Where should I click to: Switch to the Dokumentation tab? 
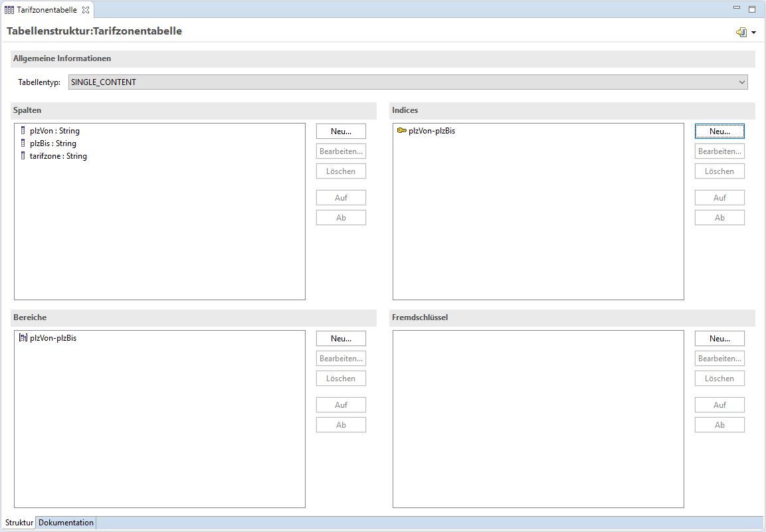[66, 523]
